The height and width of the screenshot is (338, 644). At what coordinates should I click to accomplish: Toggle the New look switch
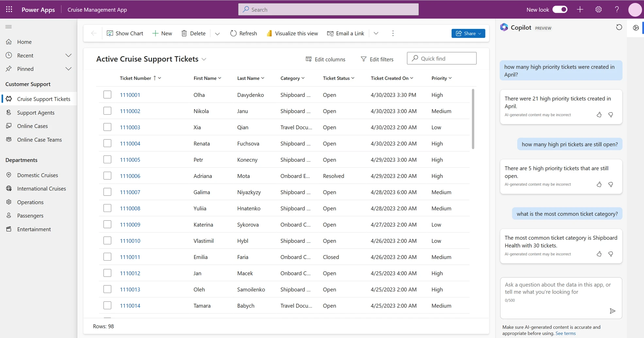click(x=560, y=9)
